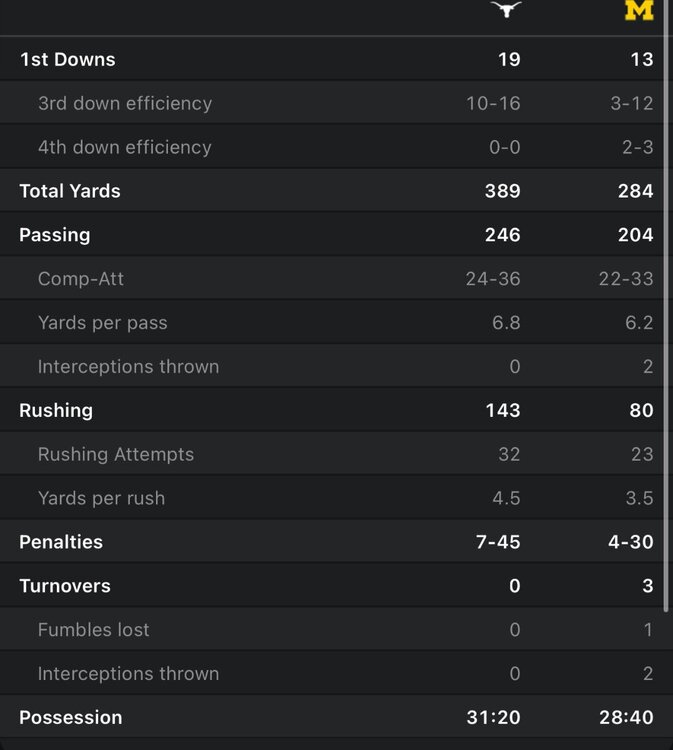Viewport: 673px width, 750px height.
Task: Select the 1st Downs stat row label
Action: [68, 59]
